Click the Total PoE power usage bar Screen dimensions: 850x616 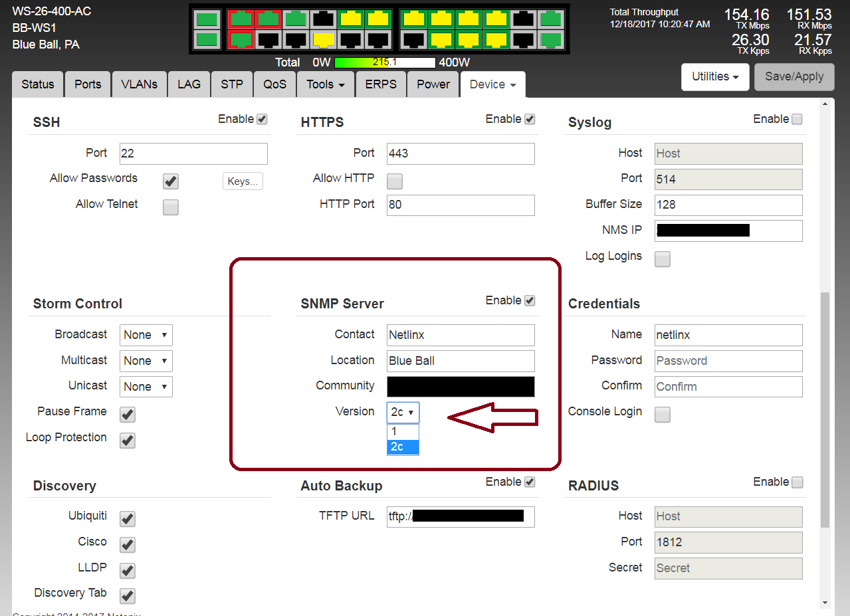pos(385,62)
